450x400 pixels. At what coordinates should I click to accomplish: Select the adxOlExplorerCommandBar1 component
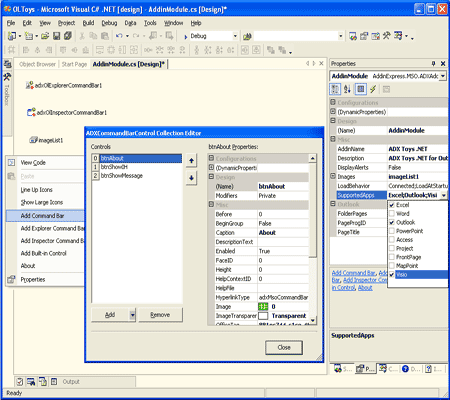pos(64,85)
